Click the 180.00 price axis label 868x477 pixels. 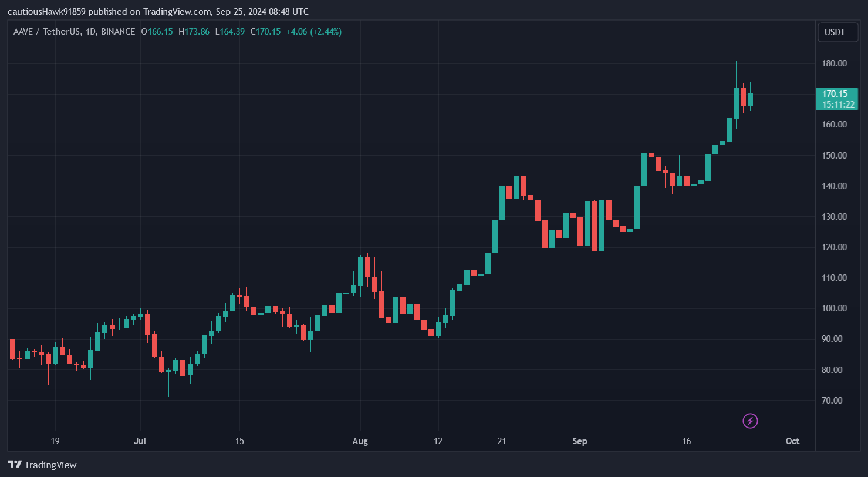pos(834,63)
